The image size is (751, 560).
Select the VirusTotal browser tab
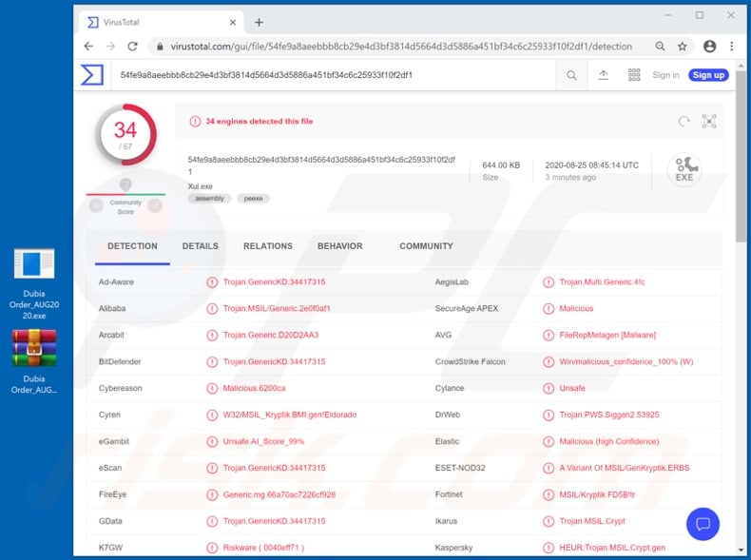161,22
